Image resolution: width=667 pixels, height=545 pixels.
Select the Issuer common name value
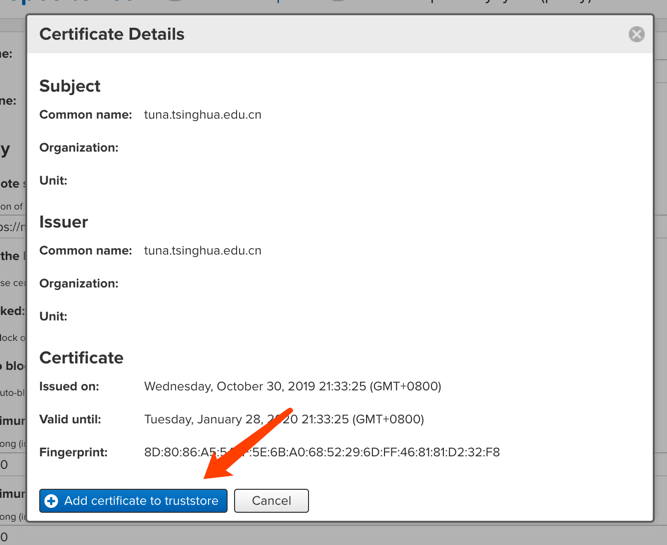pyautogui.click(x=202, y=251)
